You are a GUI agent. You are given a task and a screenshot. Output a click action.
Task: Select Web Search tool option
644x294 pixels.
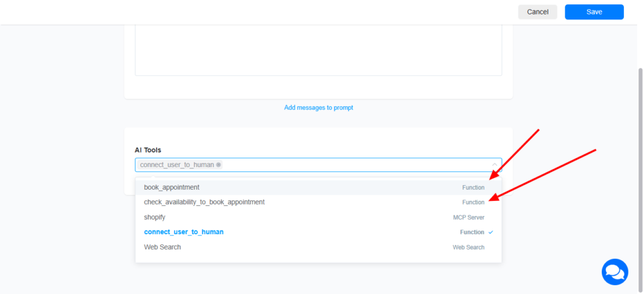click(318, 248)
